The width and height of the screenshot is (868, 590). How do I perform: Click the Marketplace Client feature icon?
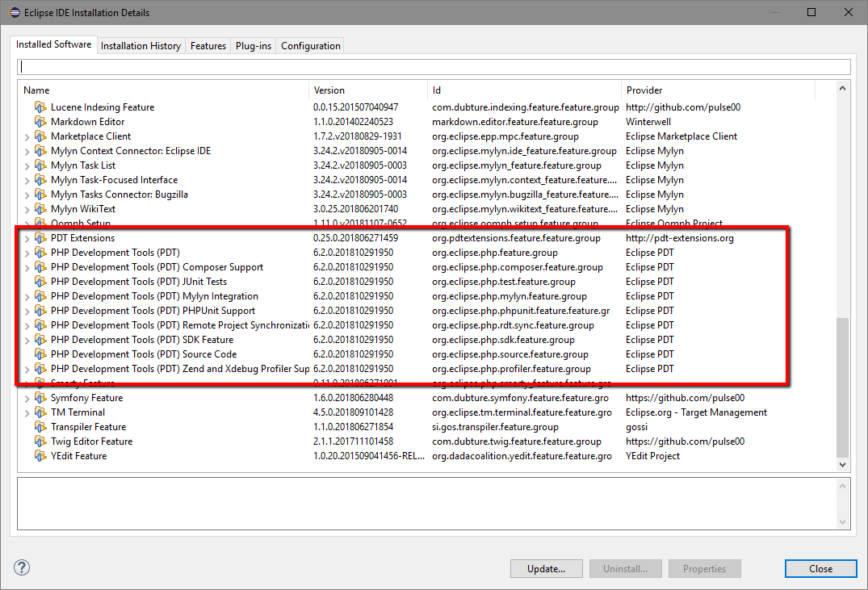(40, 136)
